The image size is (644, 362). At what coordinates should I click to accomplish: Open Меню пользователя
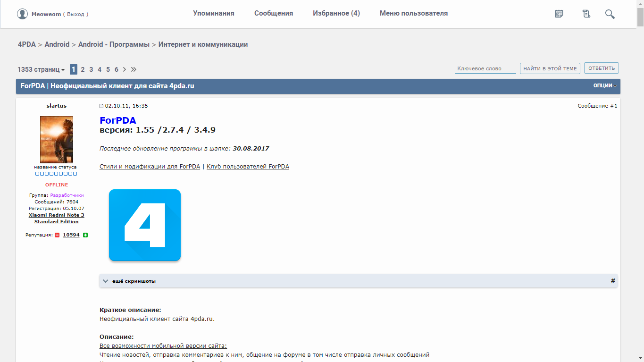414,13
